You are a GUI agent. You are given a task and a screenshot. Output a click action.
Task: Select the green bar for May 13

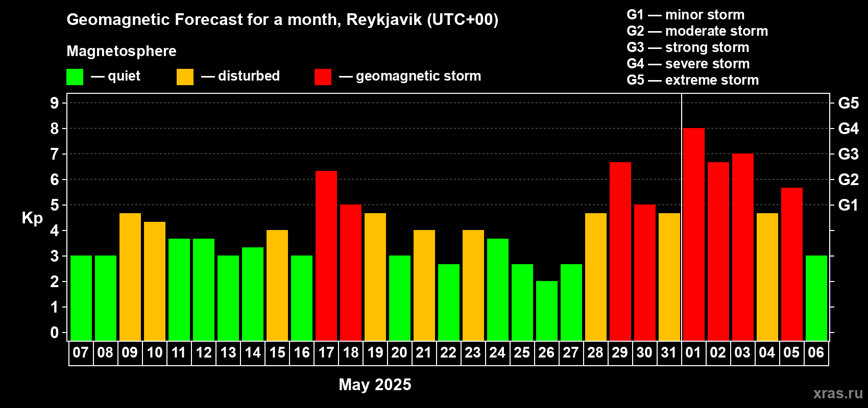click(x=228, y=298)
